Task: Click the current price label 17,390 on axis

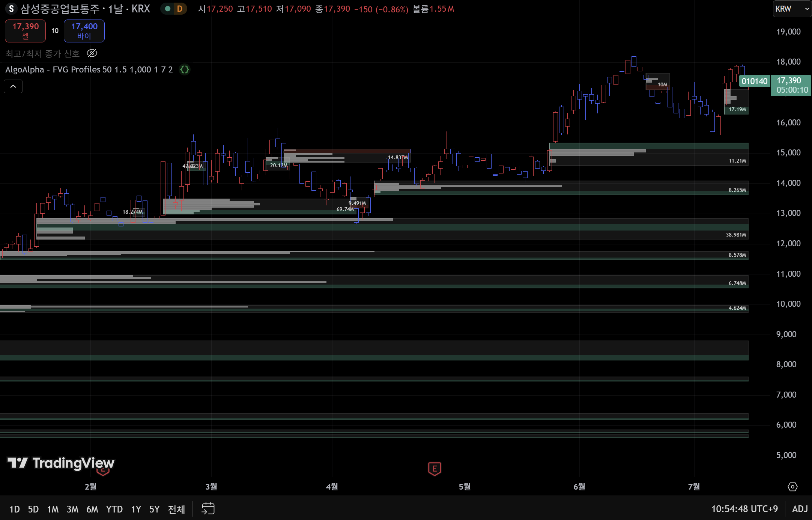Action: click(791, 85)
